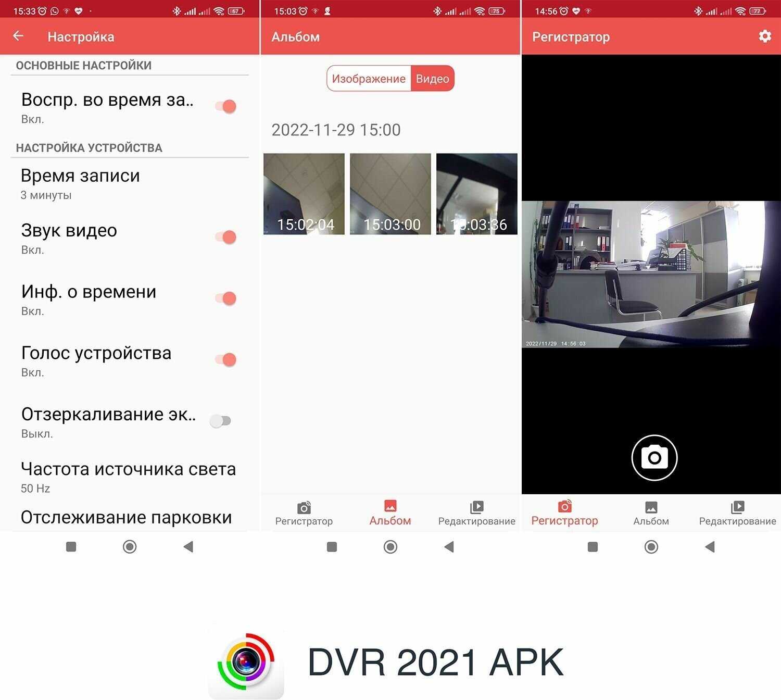Tap Регистратор tab in the Альбом screen
Screen dimensions: 781x700
304,513
